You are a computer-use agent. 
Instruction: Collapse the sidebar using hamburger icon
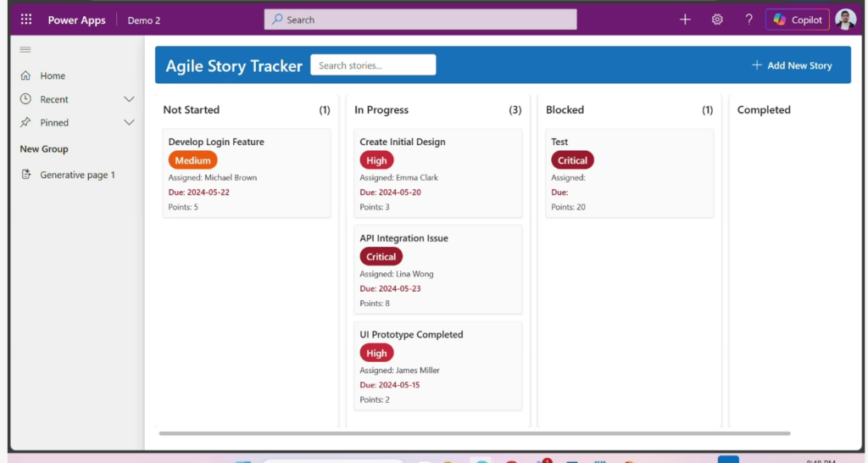pos(25,50)
